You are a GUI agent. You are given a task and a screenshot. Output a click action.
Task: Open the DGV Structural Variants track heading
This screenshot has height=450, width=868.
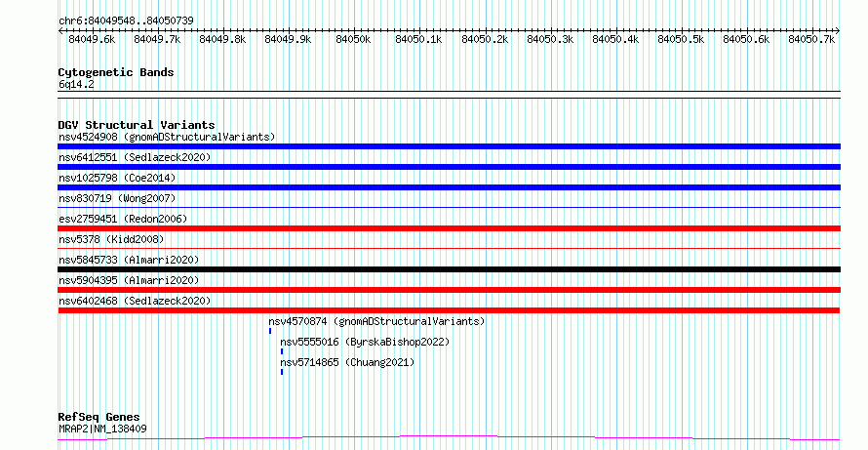tap(137, 125)
